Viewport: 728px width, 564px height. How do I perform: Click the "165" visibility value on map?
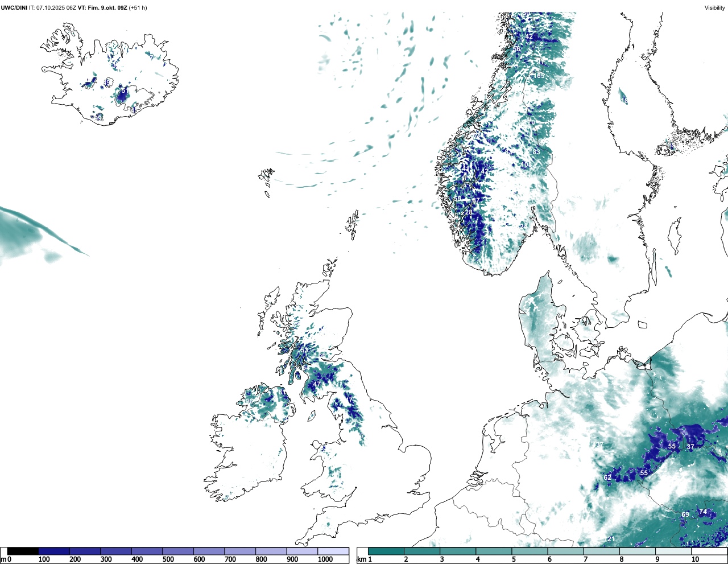539,76
